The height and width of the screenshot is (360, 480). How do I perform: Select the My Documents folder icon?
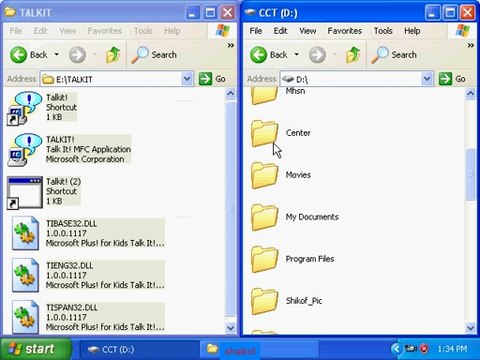(264, 217)
